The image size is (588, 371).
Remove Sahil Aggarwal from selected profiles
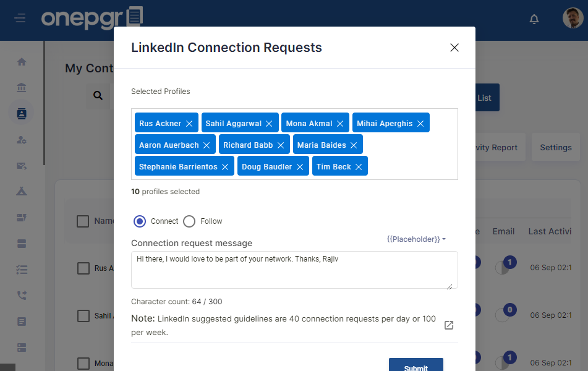click(269, 124)
